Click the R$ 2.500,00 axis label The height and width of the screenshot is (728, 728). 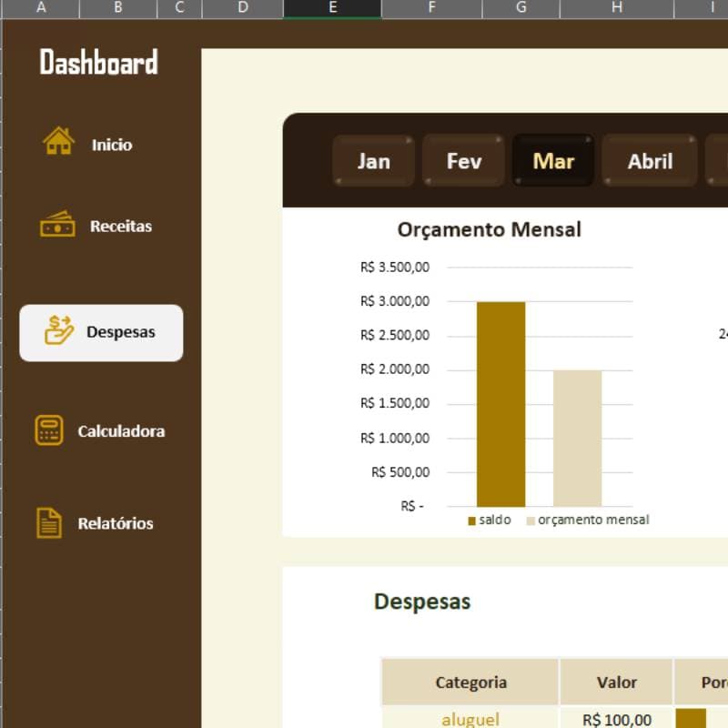click(x=395, y=335)
